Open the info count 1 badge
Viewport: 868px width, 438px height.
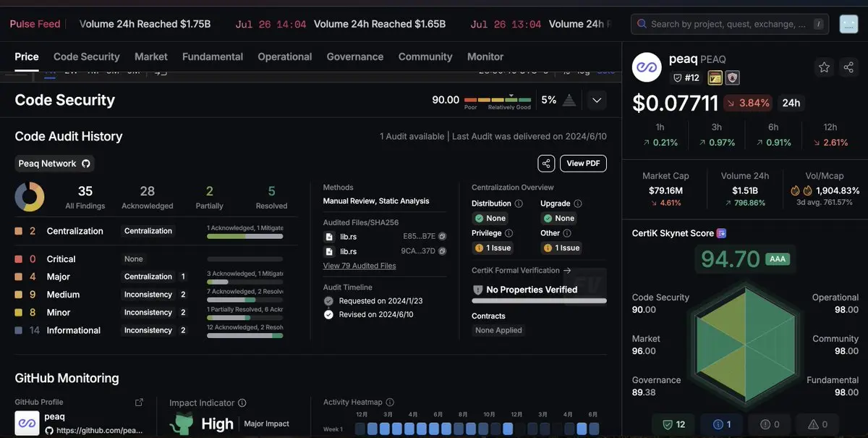(x=722, y=425)
